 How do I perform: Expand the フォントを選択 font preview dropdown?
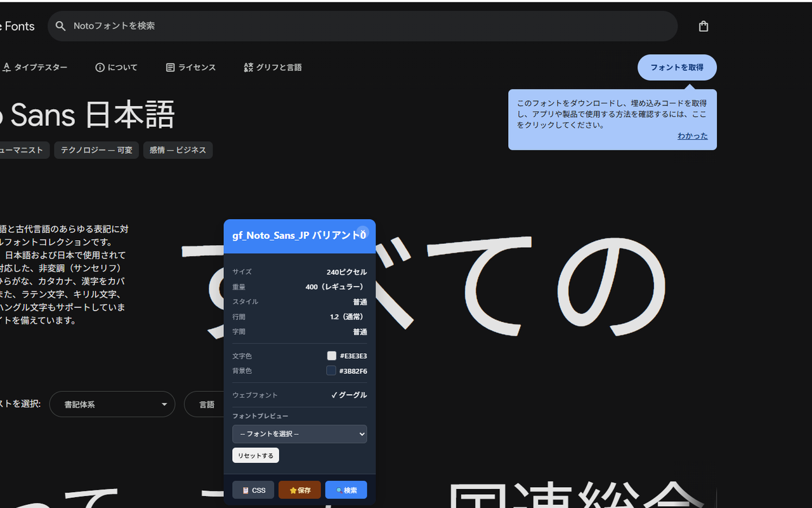pyautogui.click(x=299, y=434)
